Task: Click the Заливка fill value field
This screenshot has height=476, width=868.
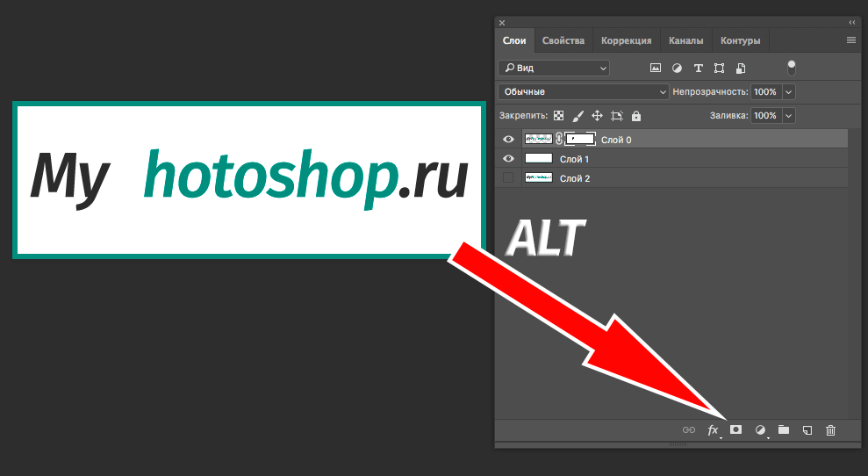Action: pos(764,116)
